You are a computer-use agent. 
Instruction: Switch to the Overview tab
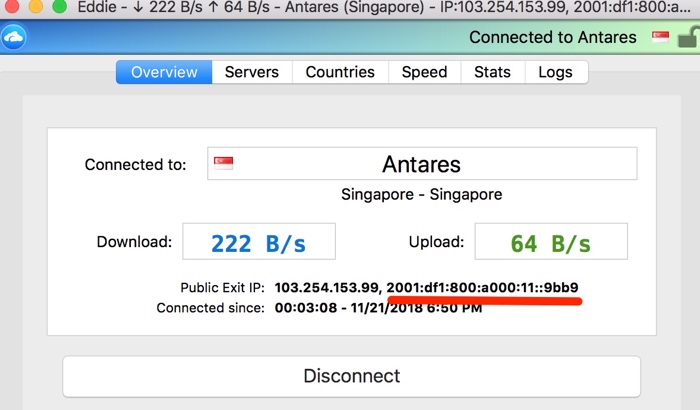[x=164, y=72]
